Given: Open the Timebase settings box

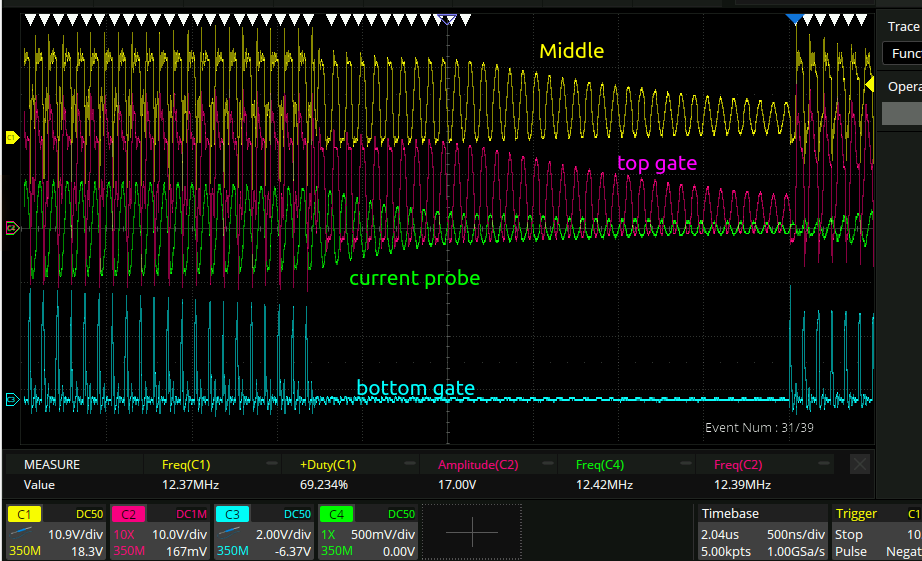Looking at the screenshot, I should click(x=763, y=531).
